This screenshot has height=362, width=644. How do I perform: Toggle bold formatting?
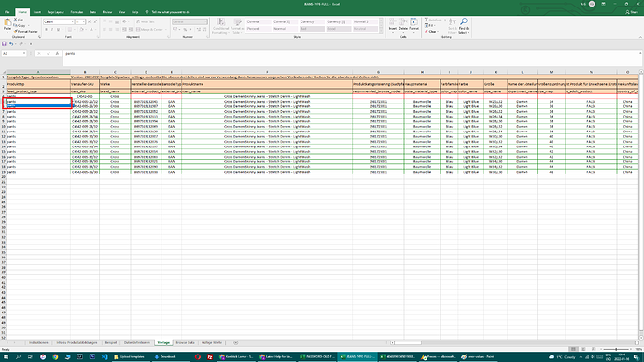[46, 30]
